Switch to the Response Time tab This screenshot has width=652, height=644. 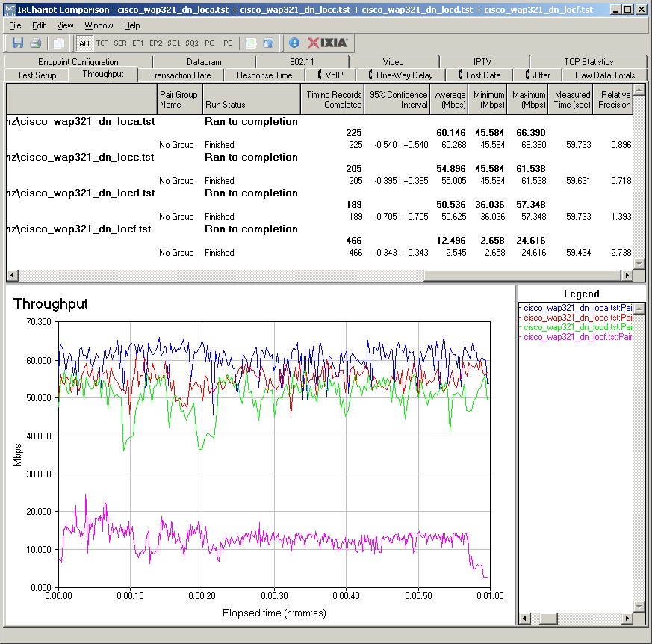[x=264, y=75]
